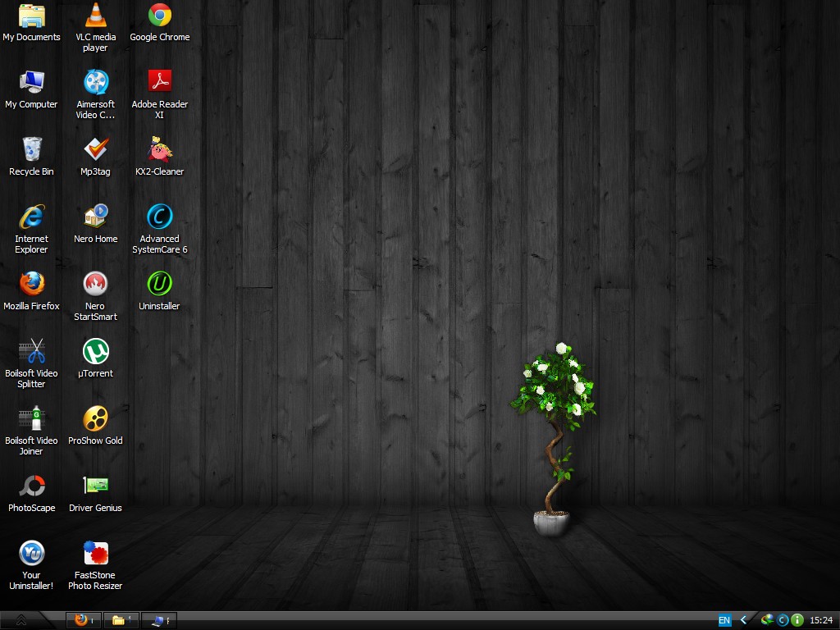Click the µTorrent desktop icon
840x630 pixels.
[x=95, y=351]
